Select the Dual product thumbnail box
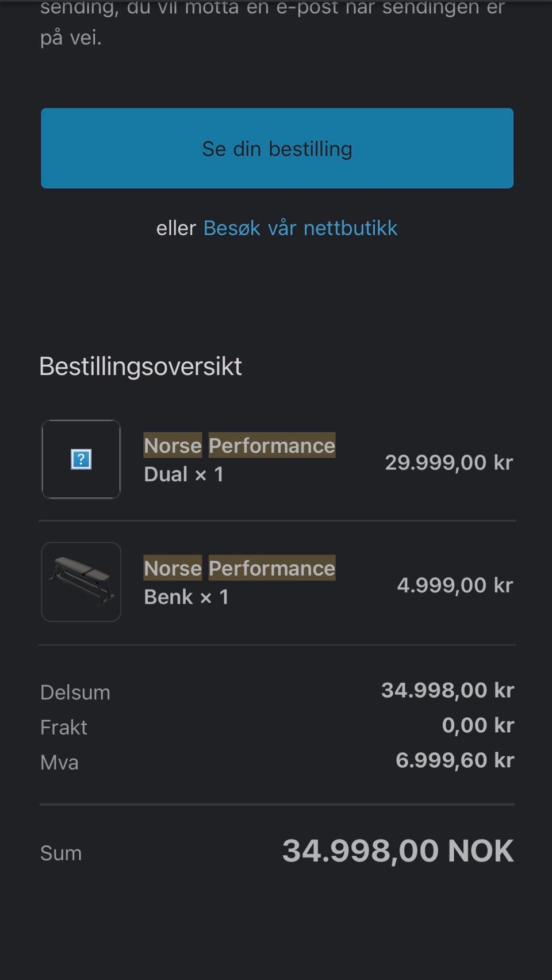This screenshot has height=980, width=552. point(81,460)
